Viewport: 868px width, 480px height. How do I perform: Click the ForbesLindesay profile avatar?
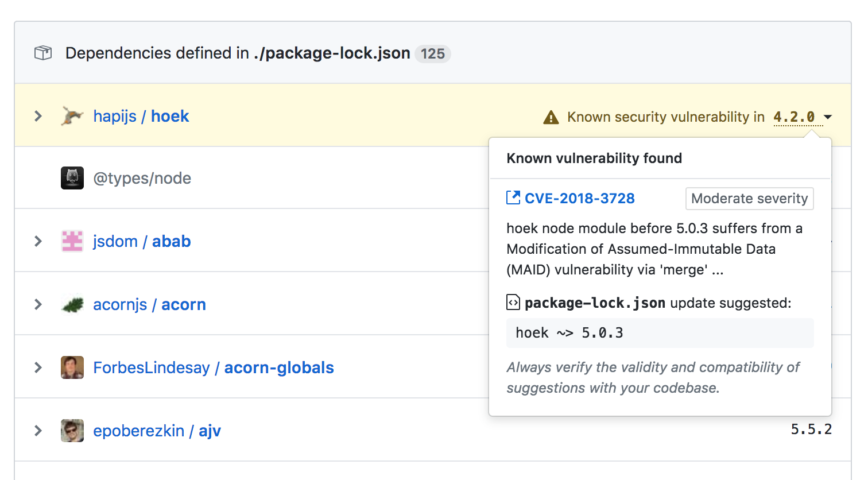72,367
